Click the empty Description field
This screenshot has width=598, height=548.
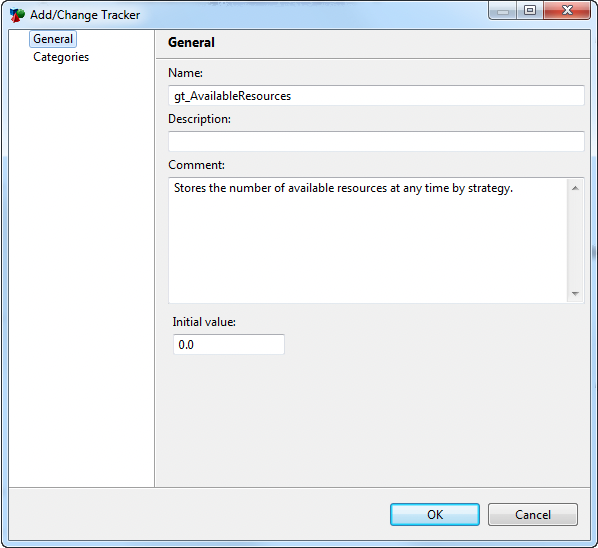(376, 141)
